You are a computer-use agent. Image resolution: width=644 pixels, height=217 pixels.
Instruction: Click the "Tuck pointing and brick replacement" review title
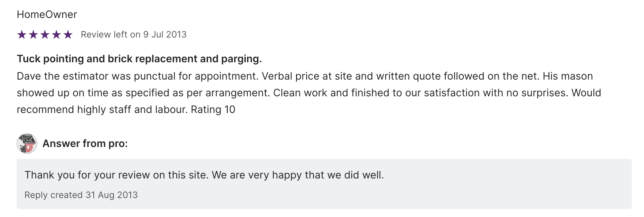[139, 59]
